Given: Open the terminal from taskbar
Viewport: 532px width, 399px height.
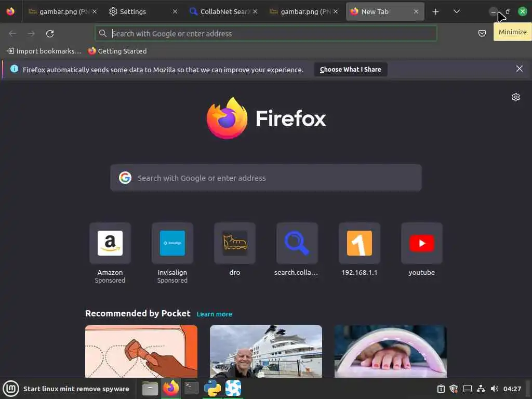Looking at the screenshot, I should coord(191,388).
